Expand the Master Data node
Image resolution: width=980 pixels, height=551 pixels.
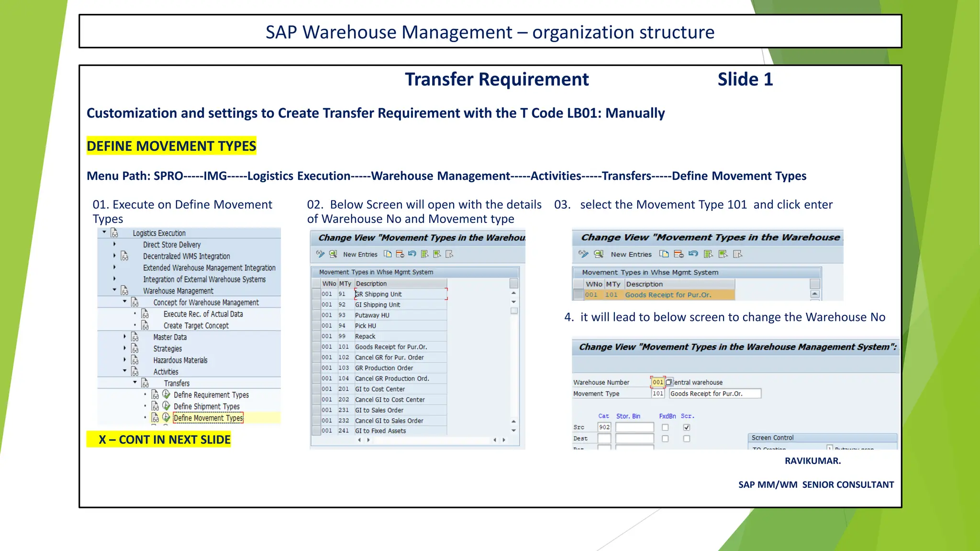(125, 336)
